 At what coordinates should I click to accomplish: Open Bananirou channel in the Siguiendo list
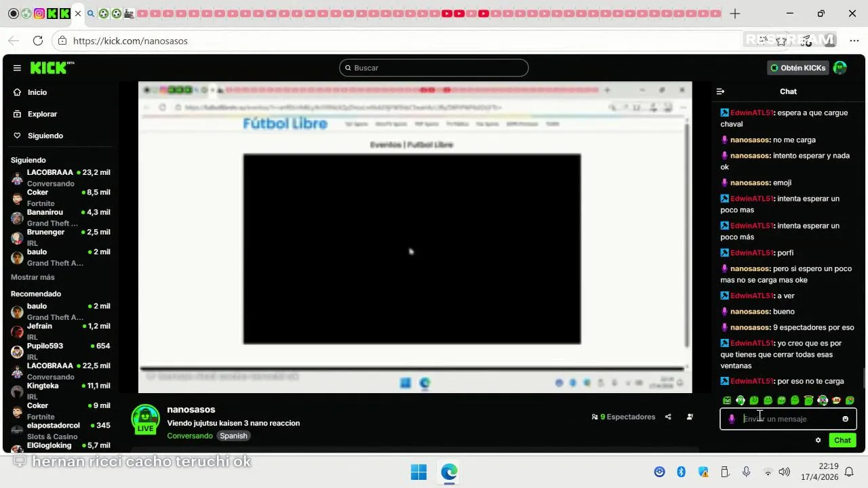click(60, 218)
